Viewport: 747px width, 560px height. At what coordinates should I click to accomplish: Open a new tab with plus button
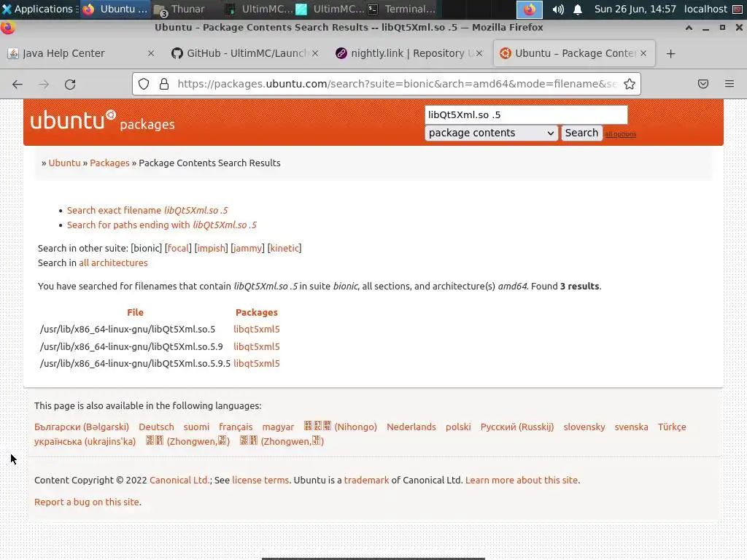point(671,53)
